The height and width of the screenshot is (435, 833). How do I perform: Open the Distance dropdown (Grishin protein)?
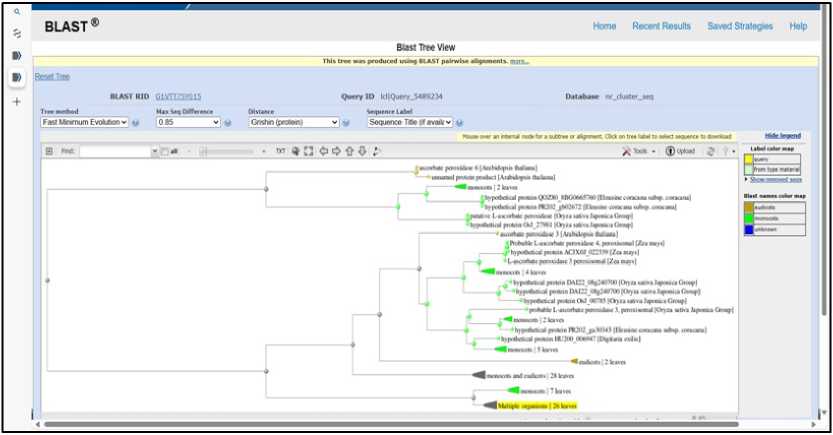(x=294, y=122)
